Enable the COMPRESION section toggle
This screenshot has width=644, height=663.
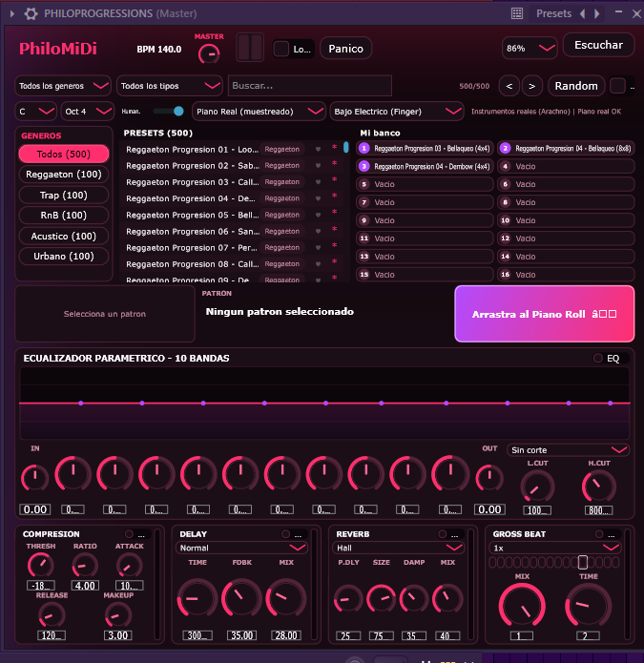point(129,534)
